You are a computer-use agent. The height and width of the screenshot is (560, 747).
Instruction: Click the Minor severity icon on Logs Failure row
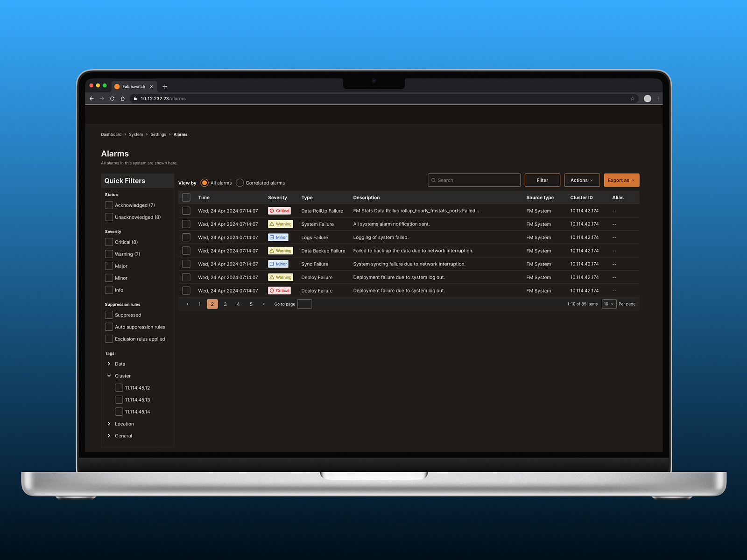(x=272, y=237)
